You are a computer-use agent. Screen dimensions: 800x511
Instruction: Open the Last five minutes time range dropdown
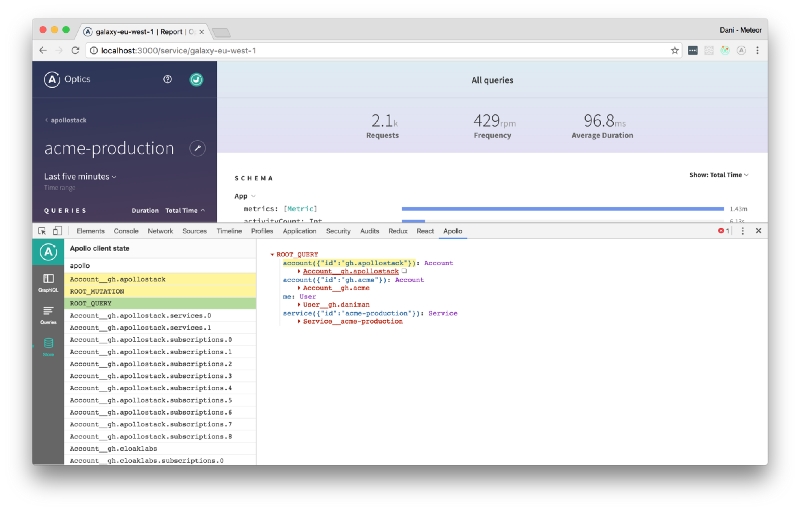coord(80,177)
